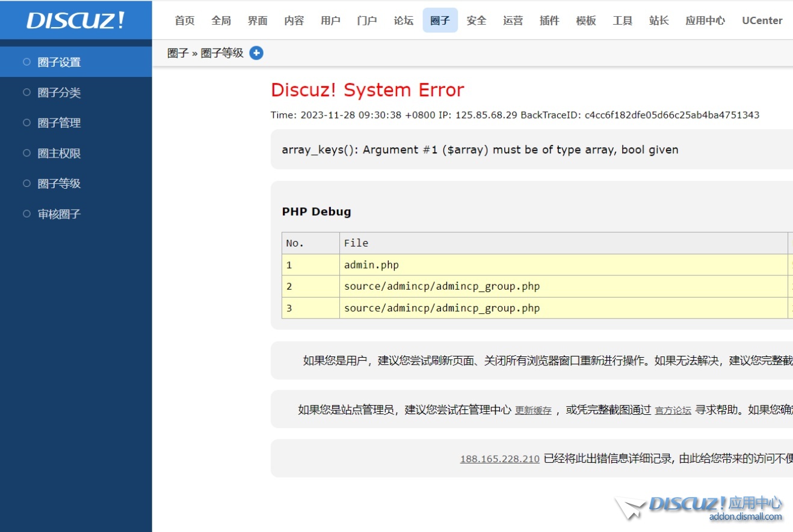
Task: Open the 论坛 admin menu
Action: (403, 20)
